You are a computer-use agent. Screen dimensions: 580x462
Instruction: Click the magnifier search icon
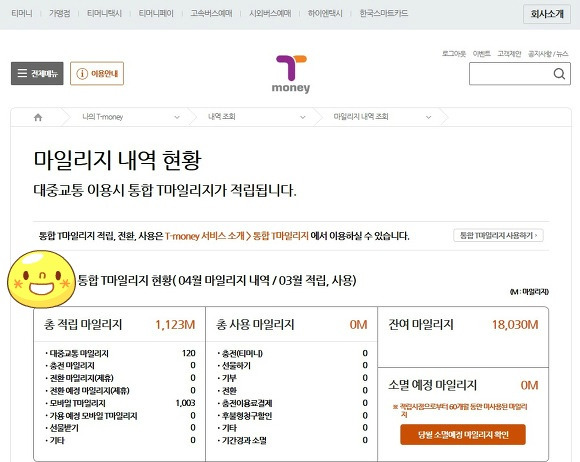[559, 74]
